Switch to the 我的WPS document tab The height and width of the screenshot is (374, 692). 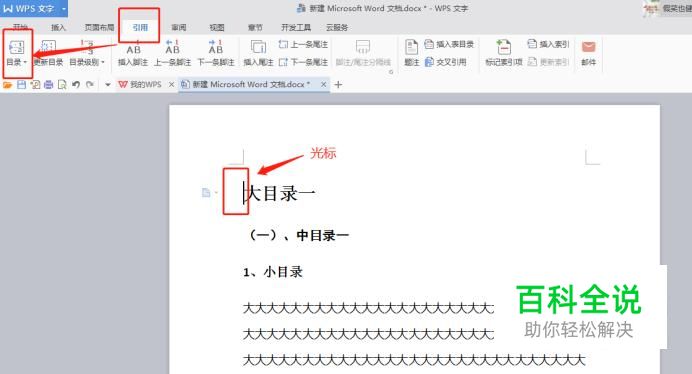click(140, 84)
